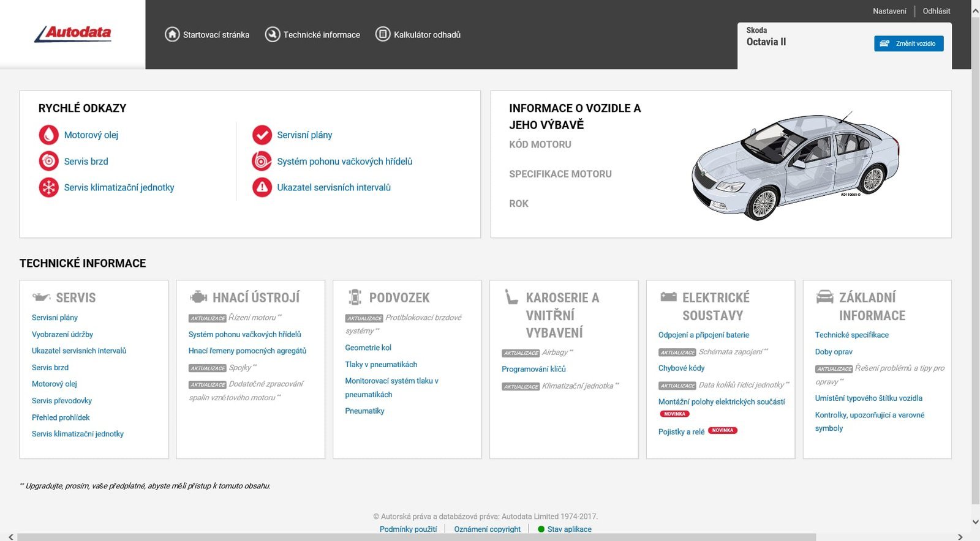Open Nastavení in the top bar
The image size is (980, 541).
[x=889, y=11]
